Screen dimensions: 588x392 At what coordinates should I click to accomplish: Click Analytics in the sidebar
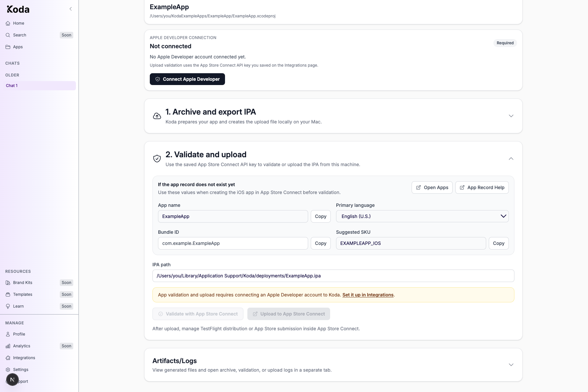[x=39, y=346]
